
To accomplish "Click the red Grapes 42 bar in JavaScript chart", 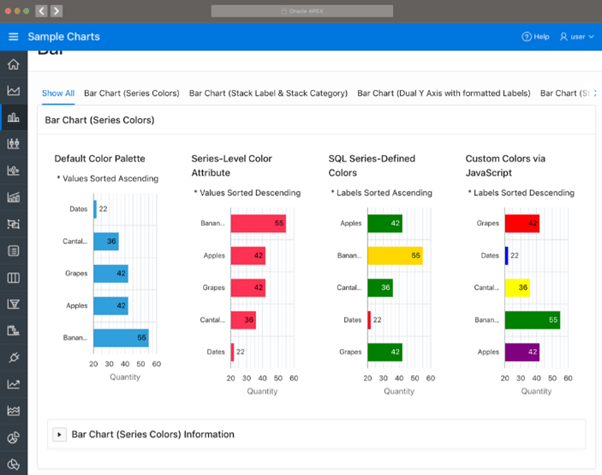I will 522,223.
